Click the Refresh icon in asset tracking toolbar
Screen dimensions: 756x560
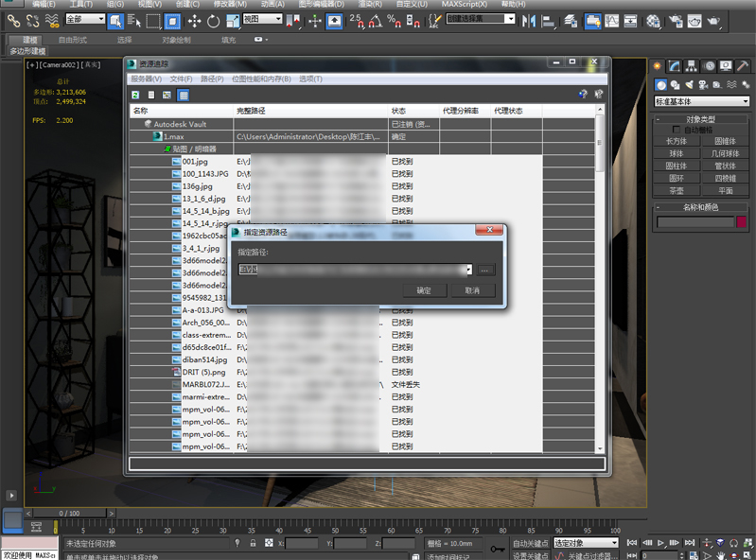coord(136,95)
